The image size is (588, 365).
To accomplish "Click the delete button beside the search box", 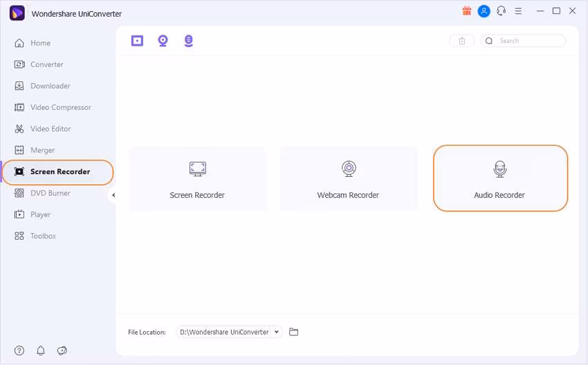I will (462, 41).
